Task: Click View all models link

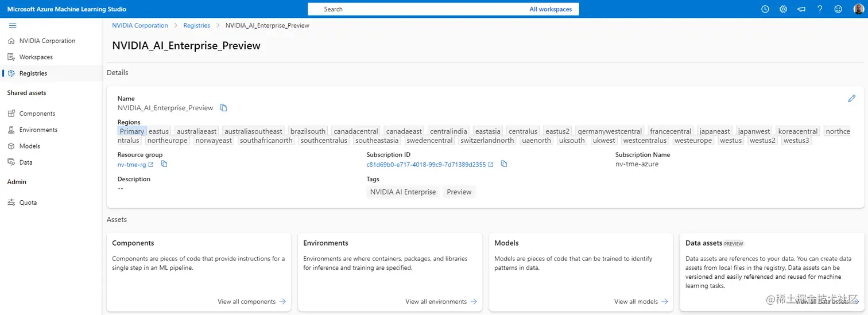Action: 636,301
